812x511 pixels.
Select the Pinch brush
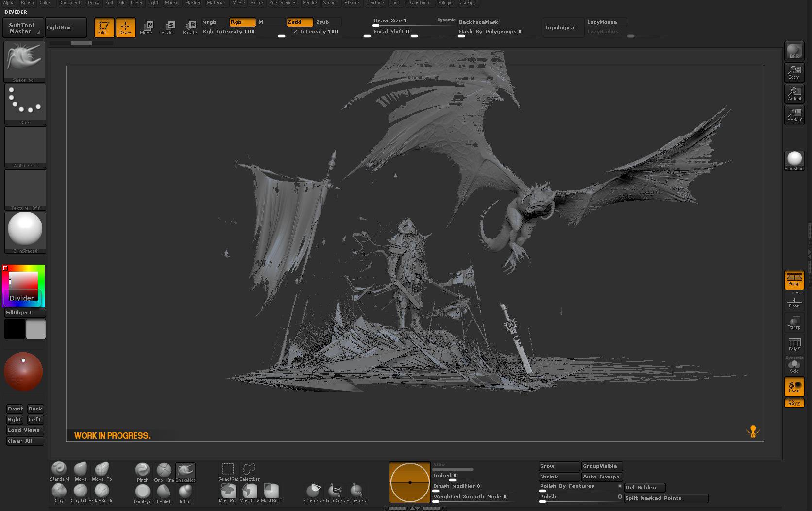[142, 472]
